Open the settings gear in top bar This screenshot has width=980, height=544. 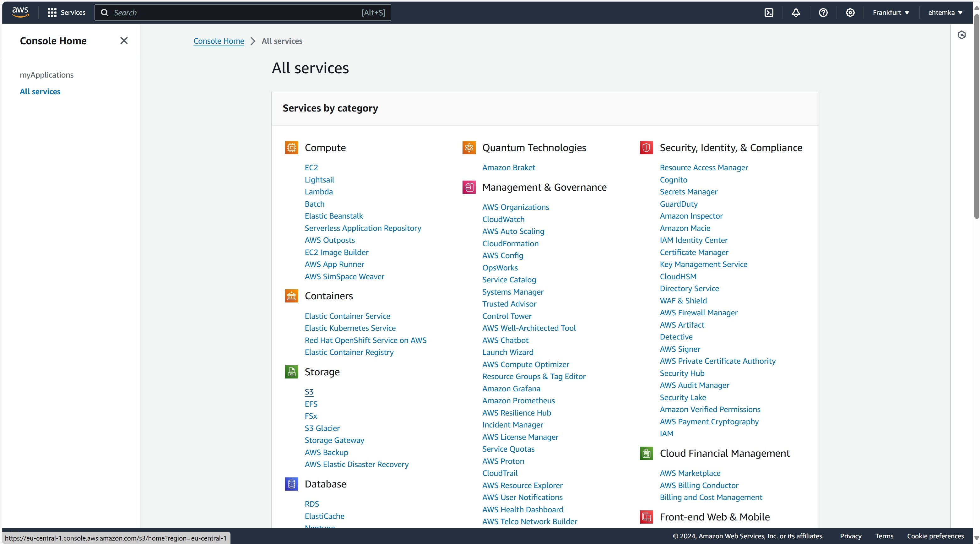coord(850,13)
